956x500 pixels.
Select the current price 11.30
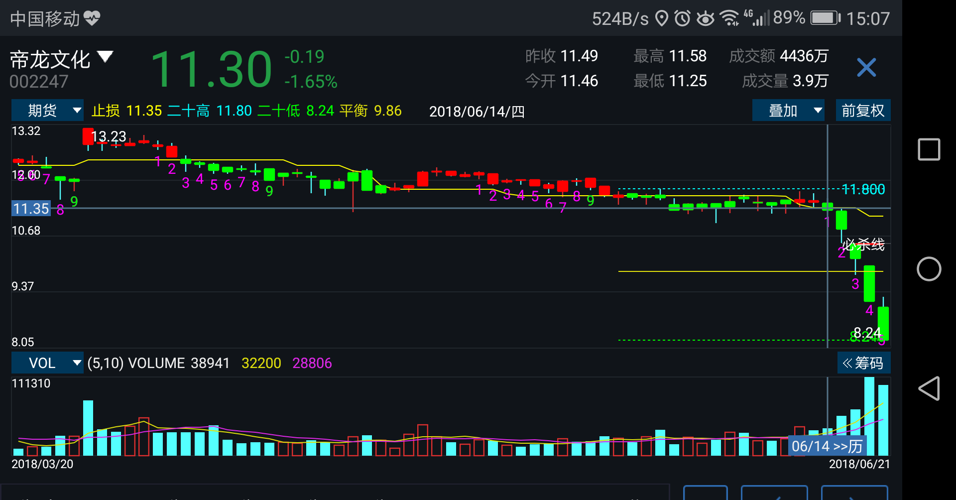click(x=211, y=68)
